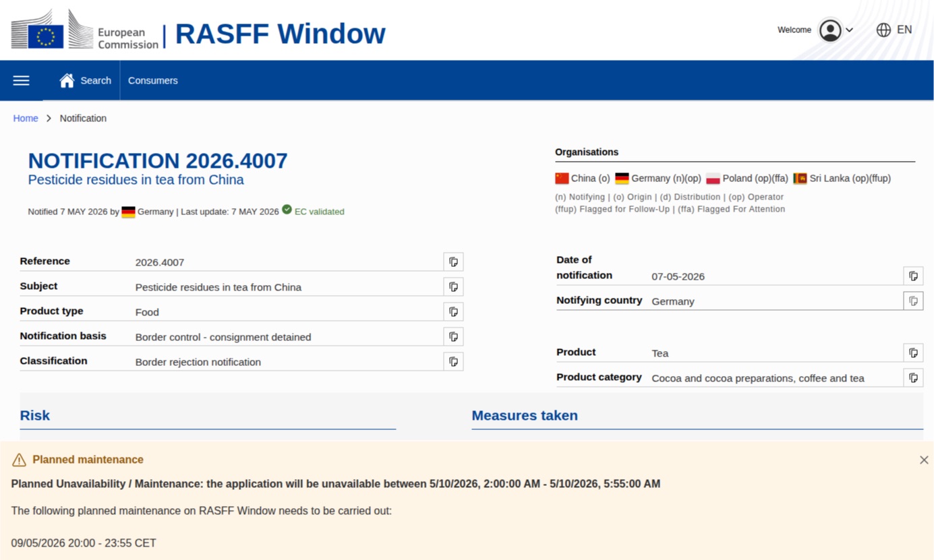Screen dimensions: 934x560
Task: Click the 'Planned maintenance' banner title
Action: tap(88, 460)
